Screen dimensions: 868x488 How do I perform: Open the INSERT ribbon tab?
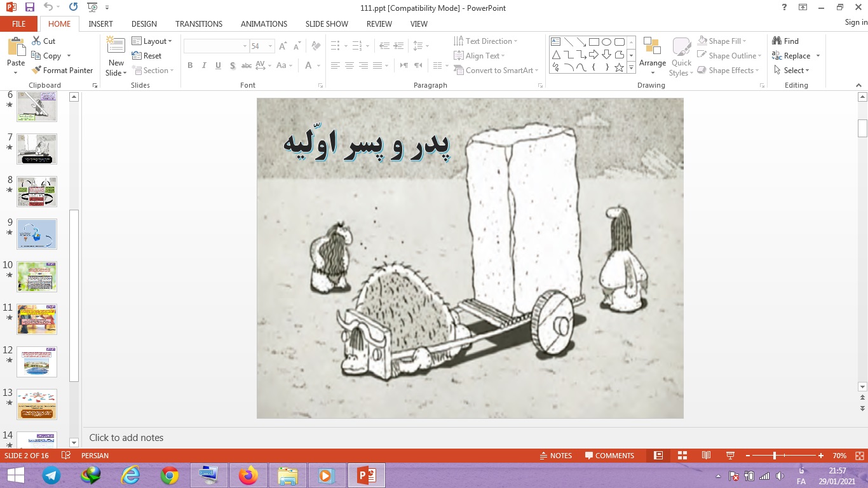coord(100,24)
